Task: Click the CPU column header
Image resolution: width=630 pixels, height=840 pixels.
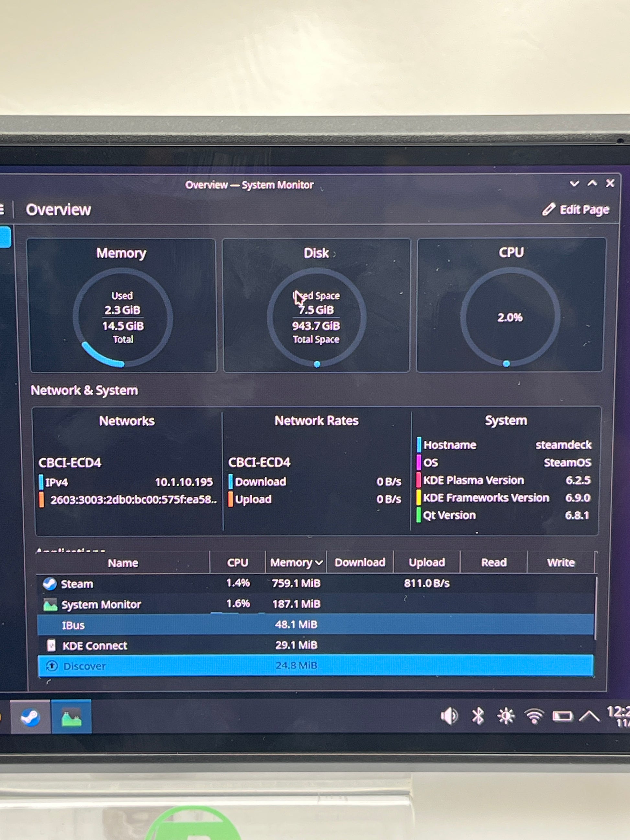Action: click(x=237, y=562)
